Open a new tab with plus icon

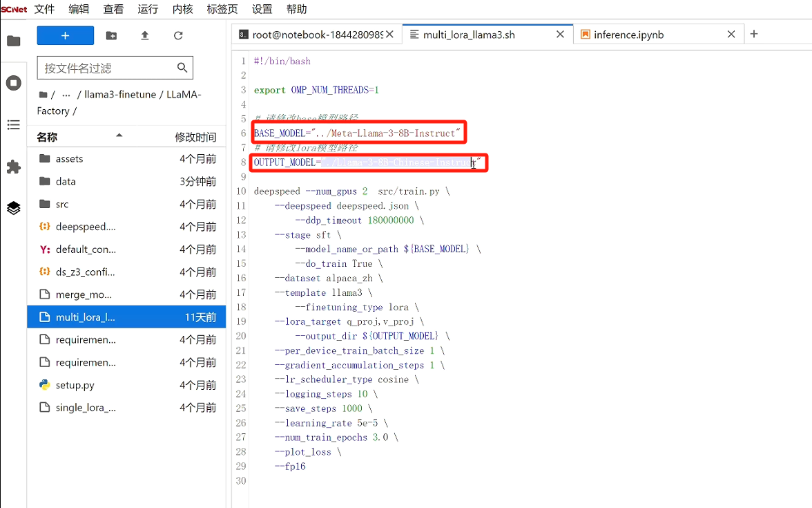(x=754, y=34)
